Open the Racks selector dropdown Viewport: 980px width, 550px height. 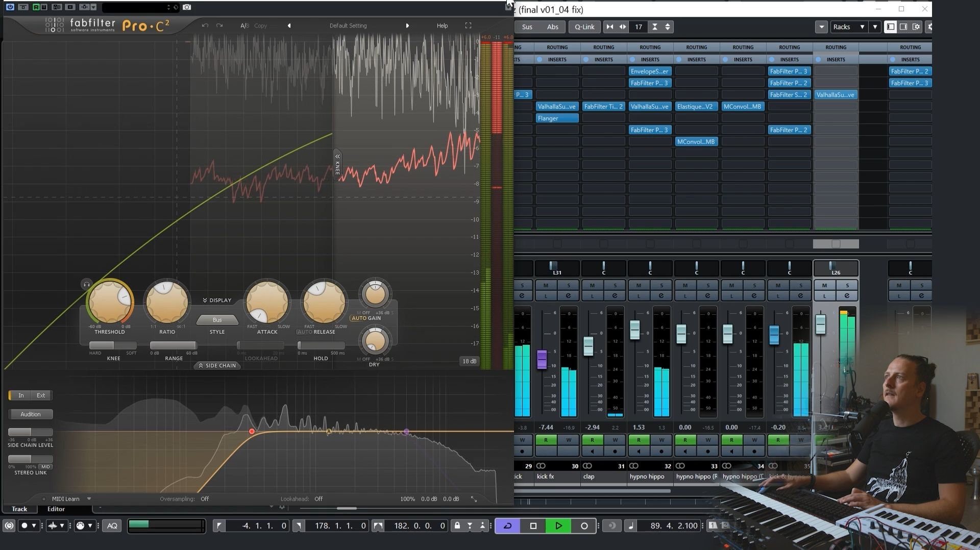point(849,27)
